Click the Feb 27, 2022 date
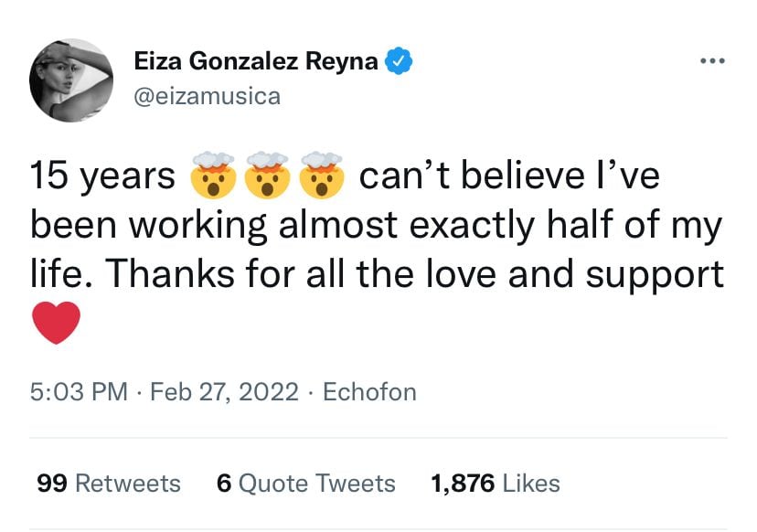Viewport: 757px width, 532px height. click(x=224, y=393)
